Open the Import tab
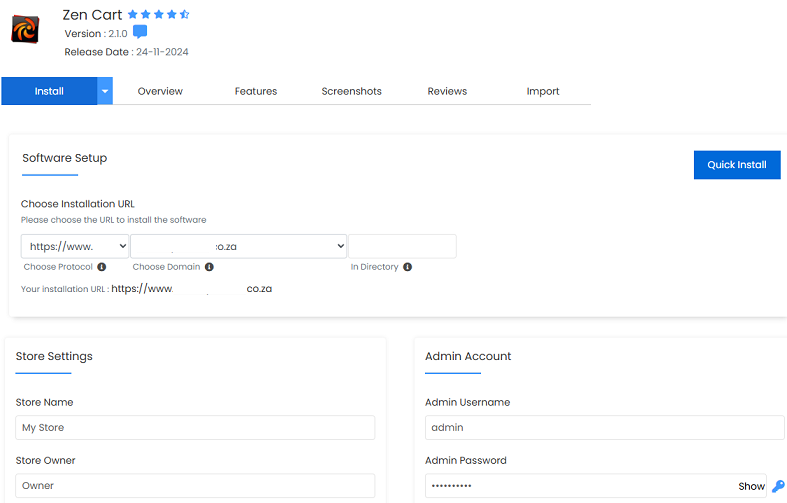The height and width of the screenshot is (503, 787). tap(543, 91)
